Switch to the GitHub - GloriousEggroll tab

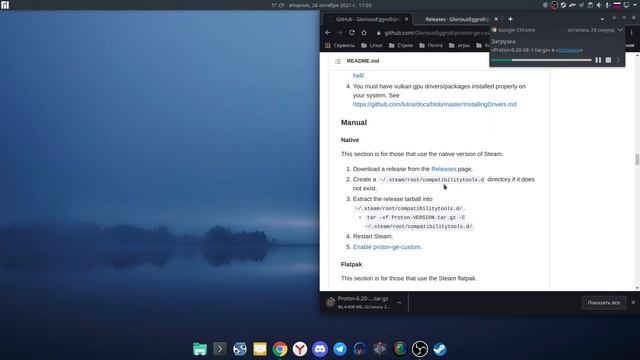coord(367,19)
